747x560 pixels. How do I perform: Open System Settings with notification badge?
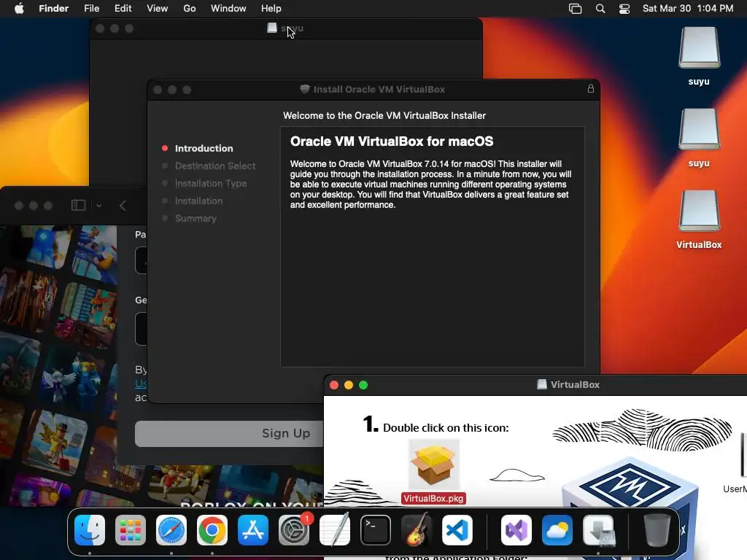coord(294,530)
